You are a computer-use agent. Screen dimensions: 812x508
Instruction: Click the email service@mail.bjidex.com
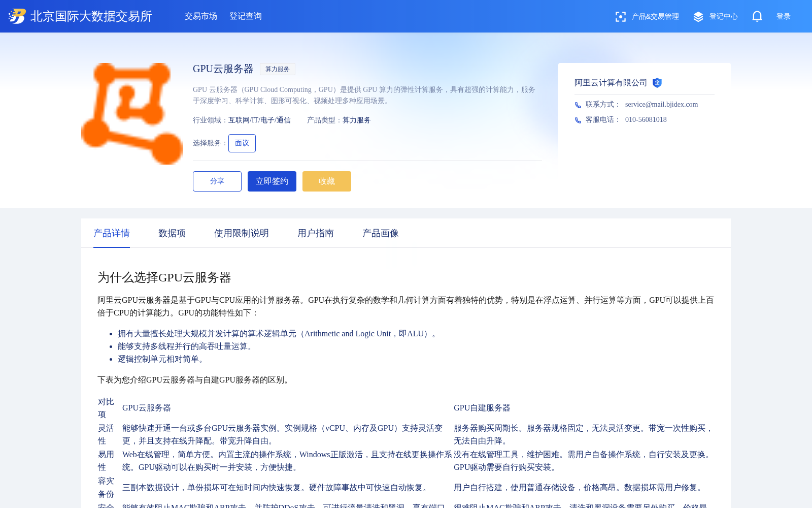661,104
